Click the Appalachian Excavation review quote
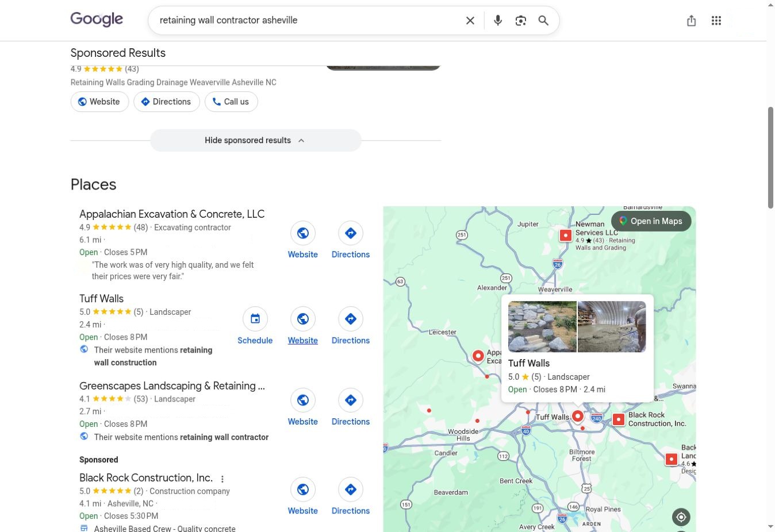The height and width of the screenshot is (532, 775). [172, 271]
